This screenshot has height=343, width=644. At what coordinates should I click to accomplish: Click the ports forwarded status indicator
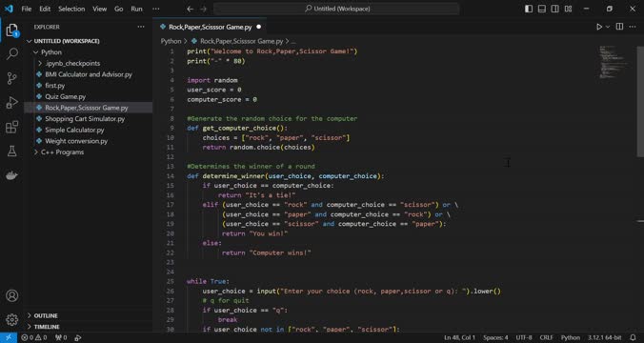(x=61, y=337)
